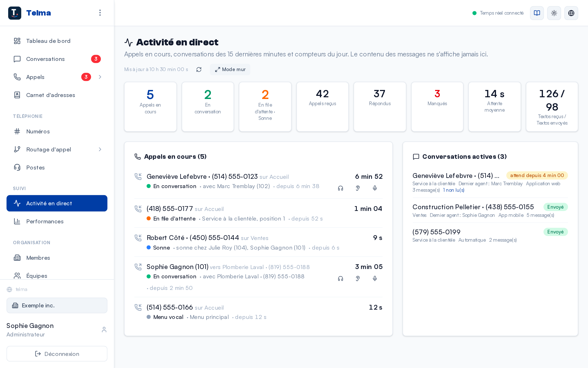Screen dimensions: 588x368
Task: Open Sophie Gagnon profile user icon
Action: pyautogui.click(x=104, y=330)
